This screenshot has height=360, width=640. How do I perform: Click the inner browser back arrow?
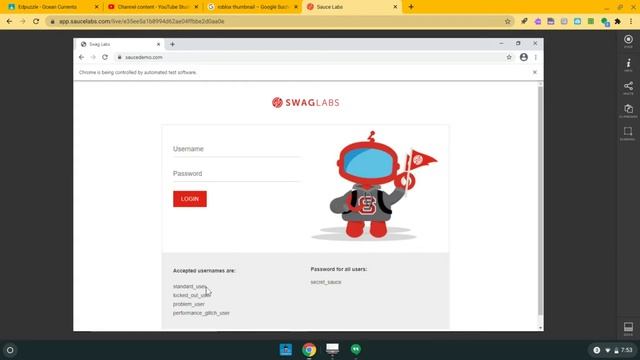coord(82,57)
